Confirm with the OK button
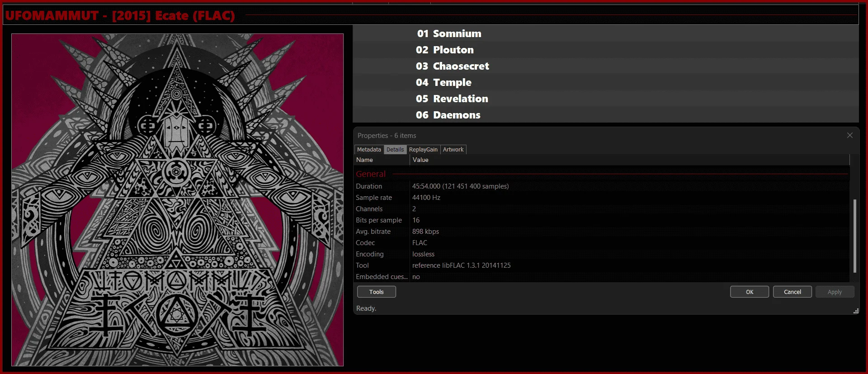 [749, 292]
